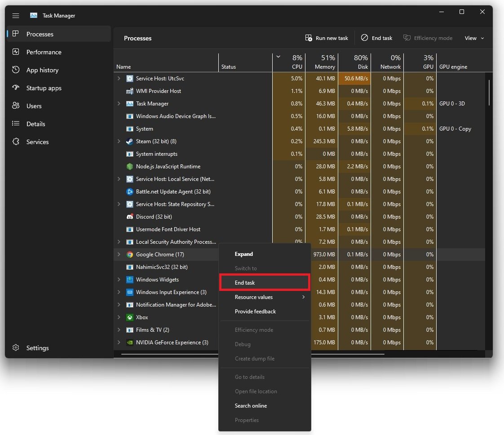This screenshot has width=504, height=435.
Task: Click the Performance sidebar icon
Action: 16,52
